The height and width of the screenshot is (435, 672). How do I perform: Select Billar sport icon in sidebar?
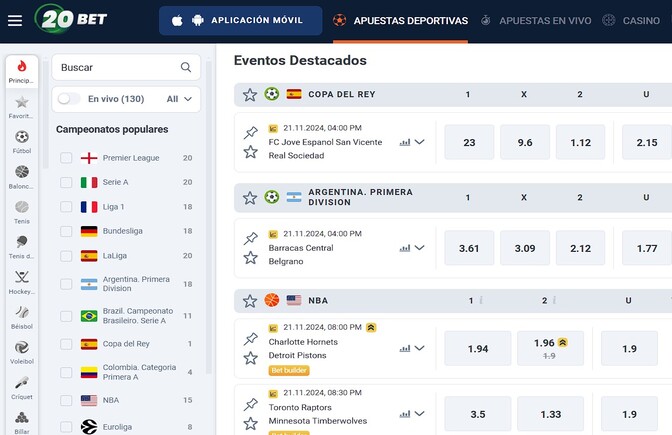point(22,423)
